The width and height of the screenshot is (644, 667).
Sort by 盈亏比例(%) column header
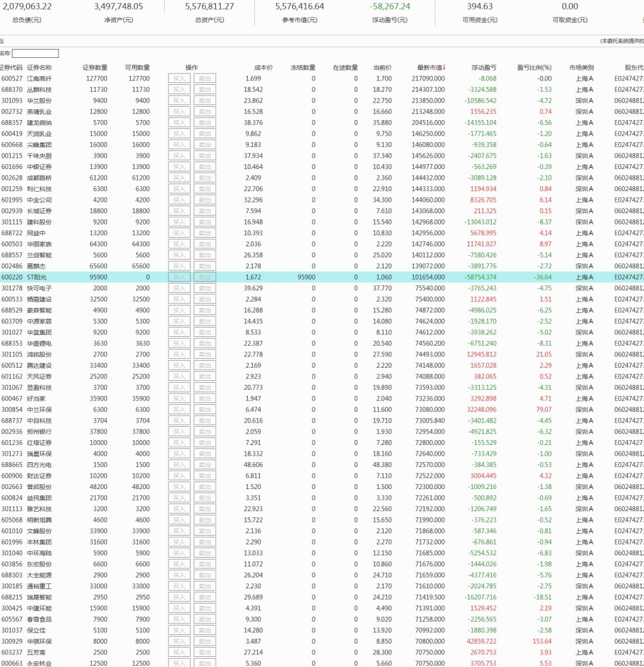(534, 68)
